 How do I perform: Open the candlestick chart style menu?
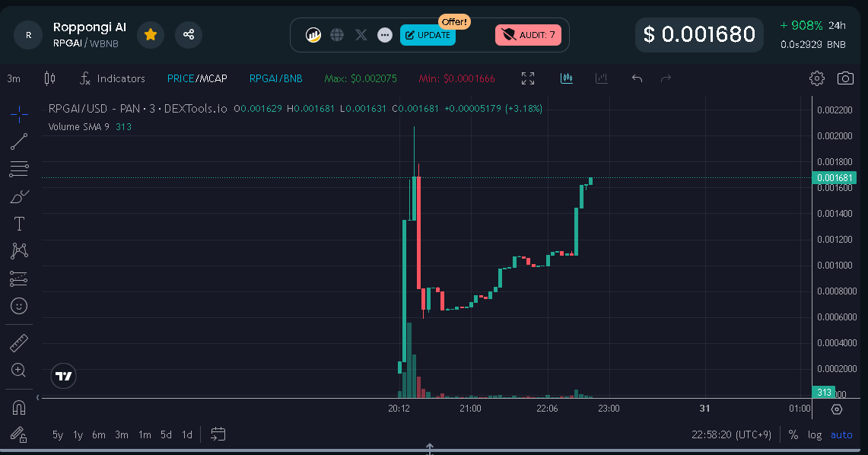49,78
